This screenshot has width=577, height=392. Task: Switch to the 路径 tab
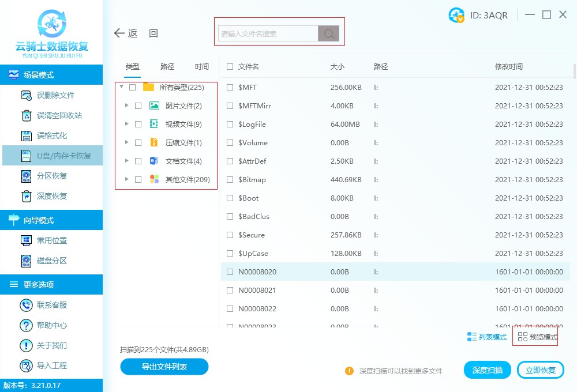[x=167, y=66]
